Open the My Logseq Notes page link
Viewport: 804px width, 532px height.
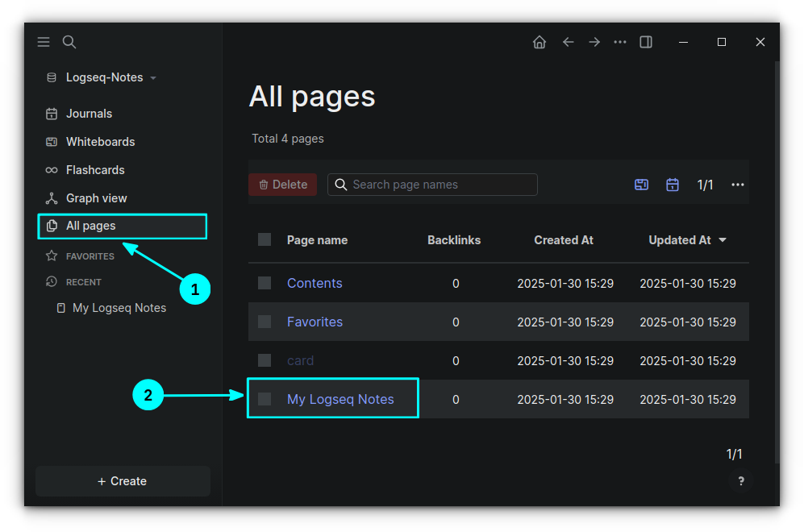coord(340,399)
